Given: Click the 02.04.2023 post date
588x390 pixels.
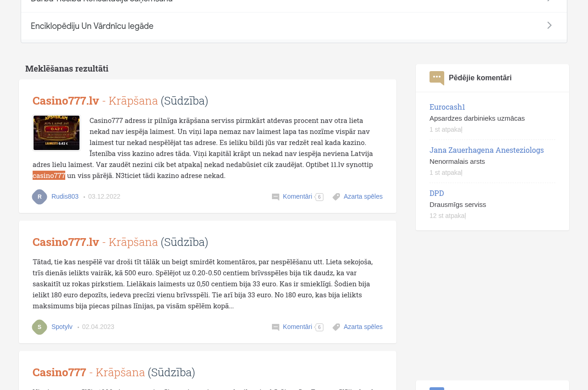Looking at the screenshot, I should point(98,327).
